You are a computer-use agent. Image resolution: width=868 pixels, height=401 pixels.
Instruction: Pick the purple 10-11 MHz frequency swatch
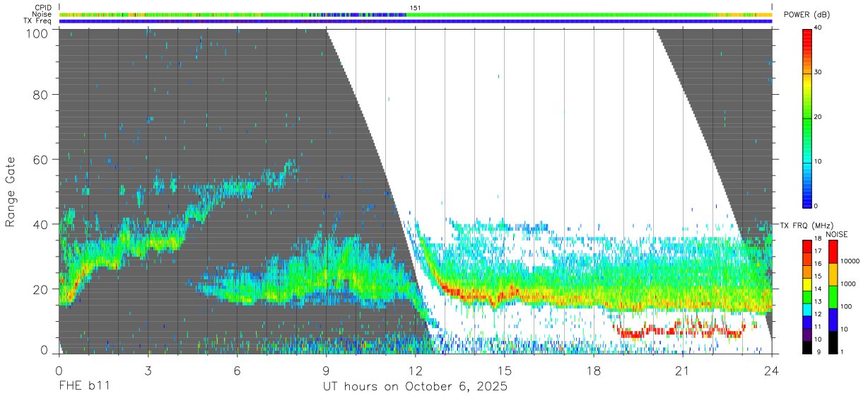807,334
